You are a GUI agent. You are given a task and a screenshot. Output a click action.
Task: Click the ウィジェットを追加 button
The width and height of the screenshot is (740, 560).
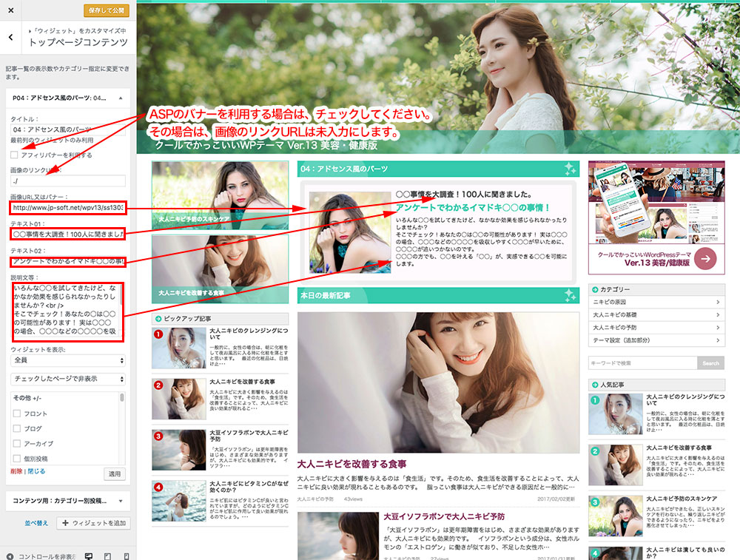pos(93,523)
